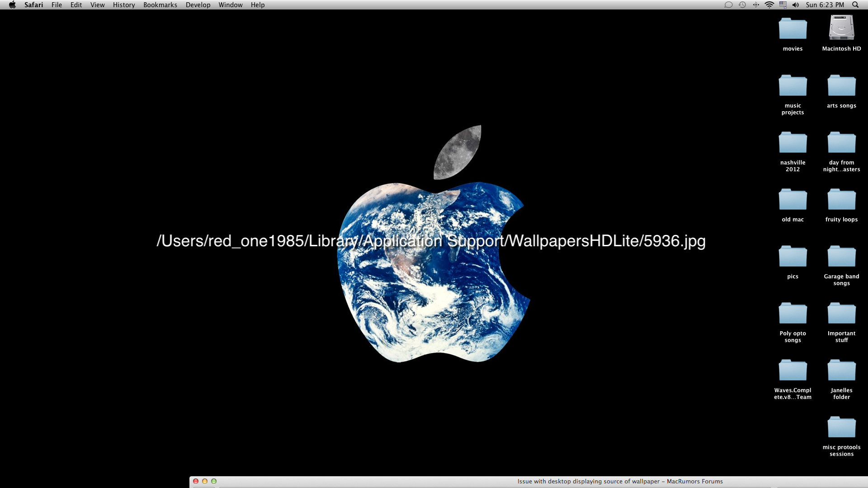Viewport: 868px width, 488px height.
Task: Open the Edit menu
Action: point(76,5)
